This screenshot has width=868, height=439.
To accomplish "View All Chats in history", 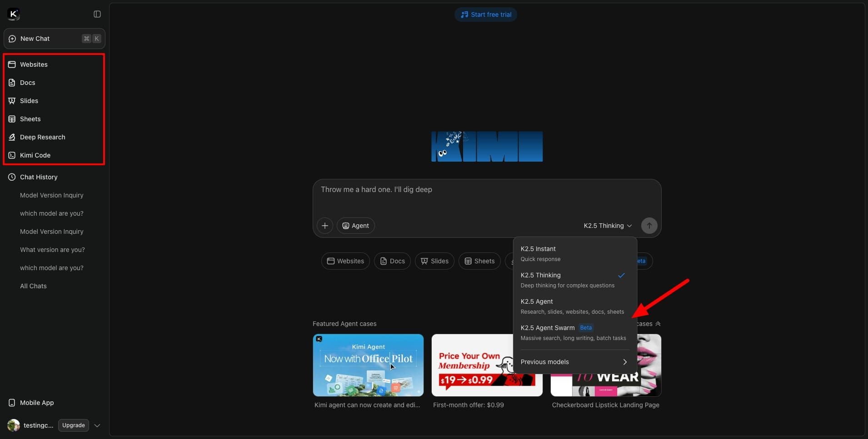I will coord(33,286).
